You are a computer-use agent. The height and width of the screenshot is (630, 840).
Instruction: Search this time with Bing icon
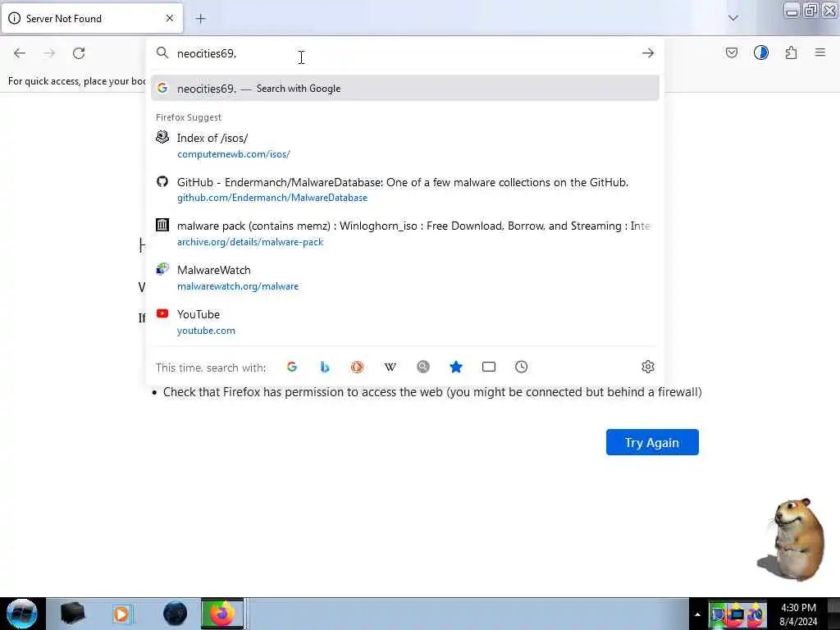pyautogui.click(x=325, y=367)
